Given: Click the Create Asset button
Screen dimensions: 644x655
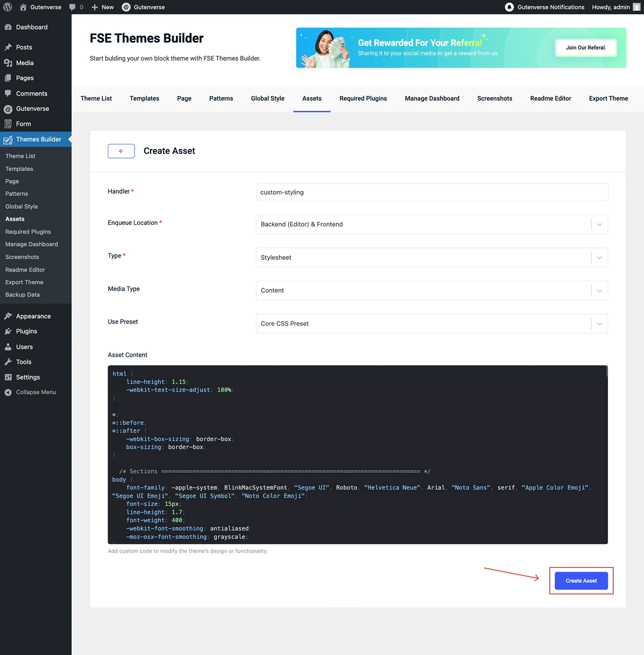Looking at the screenshot, I should click(x=581, y=581).
